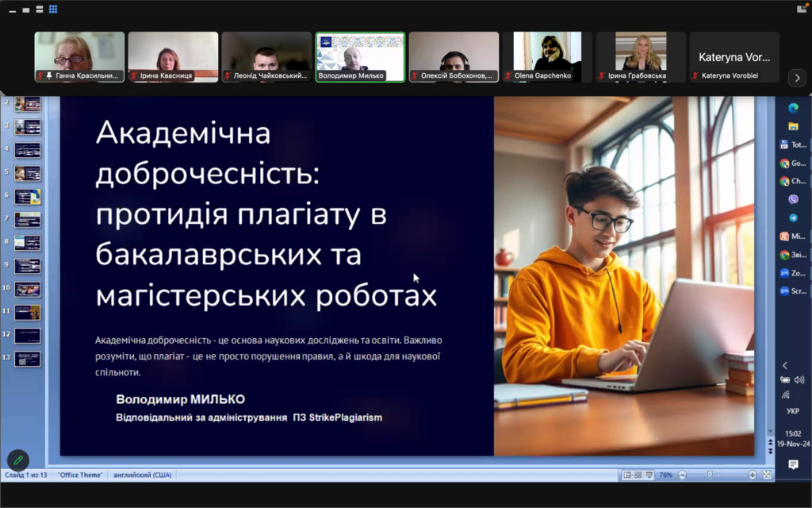Click the zoom in plus button
The width and height of the screenshot is (812, 508).
(x=752, y=475)
